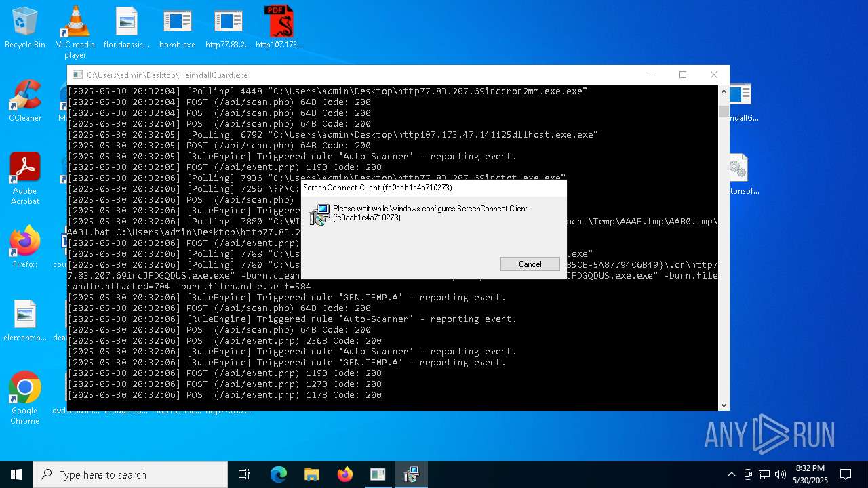868x488 pixels.
Task: Click the ScreenConnect Client installer icon in dialog
Action: tap(319, 215)
